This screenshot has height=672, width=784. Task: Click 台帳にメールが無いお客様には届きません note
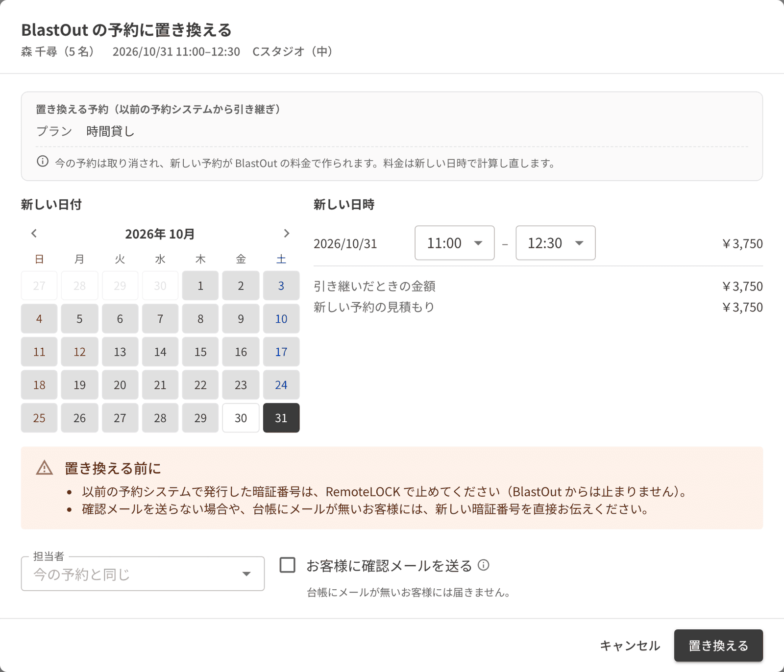pos(409,592)
